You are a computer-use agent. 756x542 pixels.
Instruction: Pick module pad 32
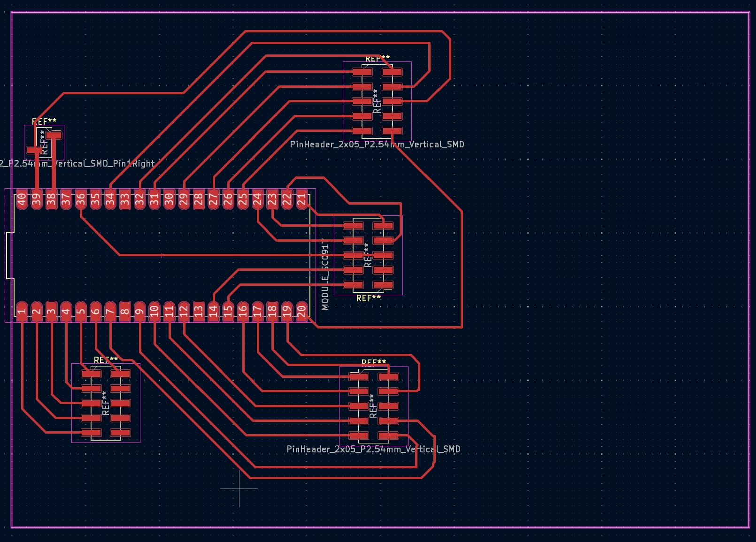[139, 199]
